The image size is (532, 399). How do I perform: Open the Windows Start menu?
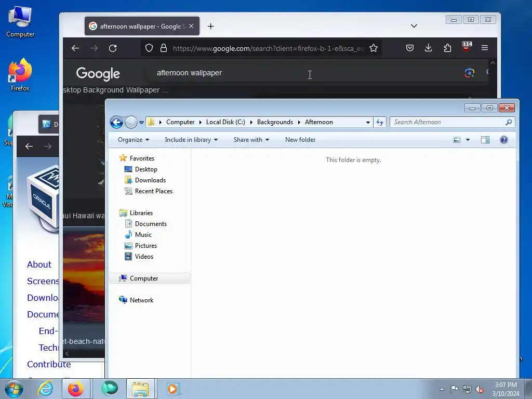click(x=14, y=389)
